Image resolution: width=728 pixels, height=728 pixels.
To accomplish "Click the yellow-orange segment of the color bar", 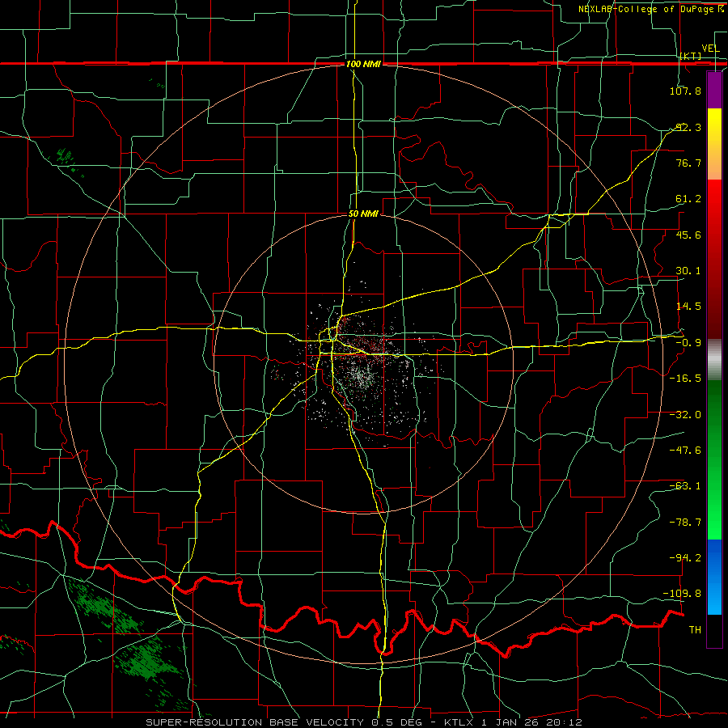I will pyautogui.click(x=714, y=144).
